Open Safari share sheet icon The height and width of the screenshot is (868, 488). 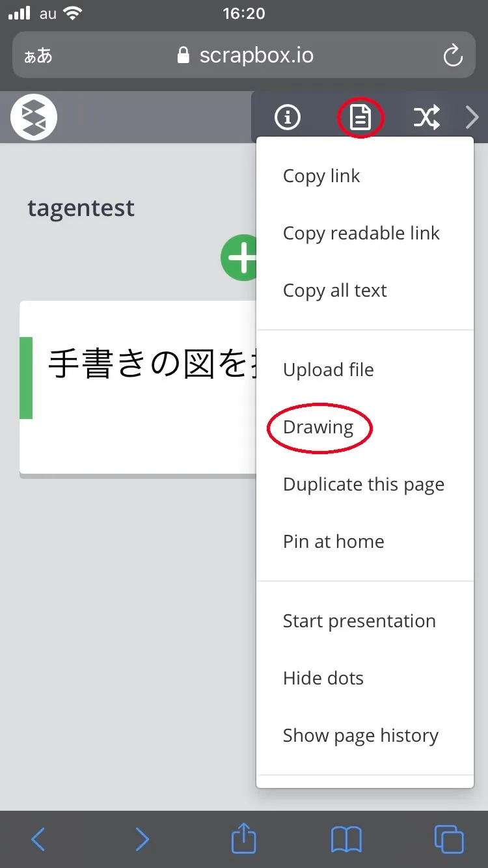[x=244, y=838]
